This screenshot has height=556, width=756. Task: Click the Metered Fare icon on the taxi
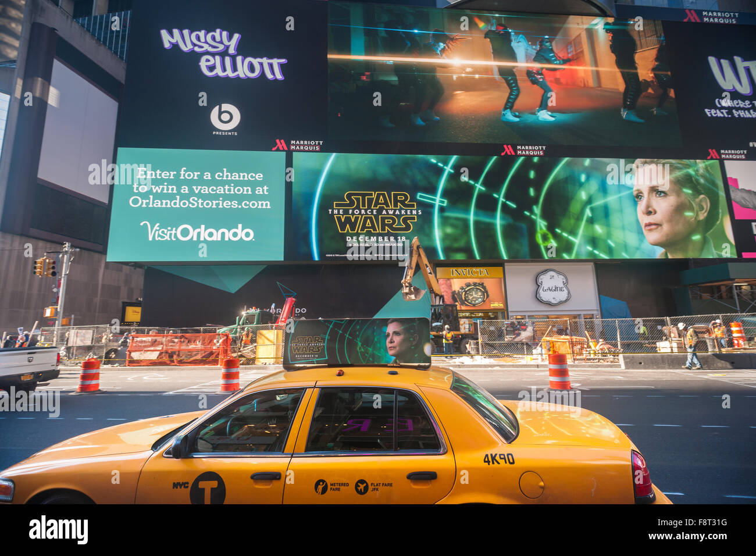(321, 487)
